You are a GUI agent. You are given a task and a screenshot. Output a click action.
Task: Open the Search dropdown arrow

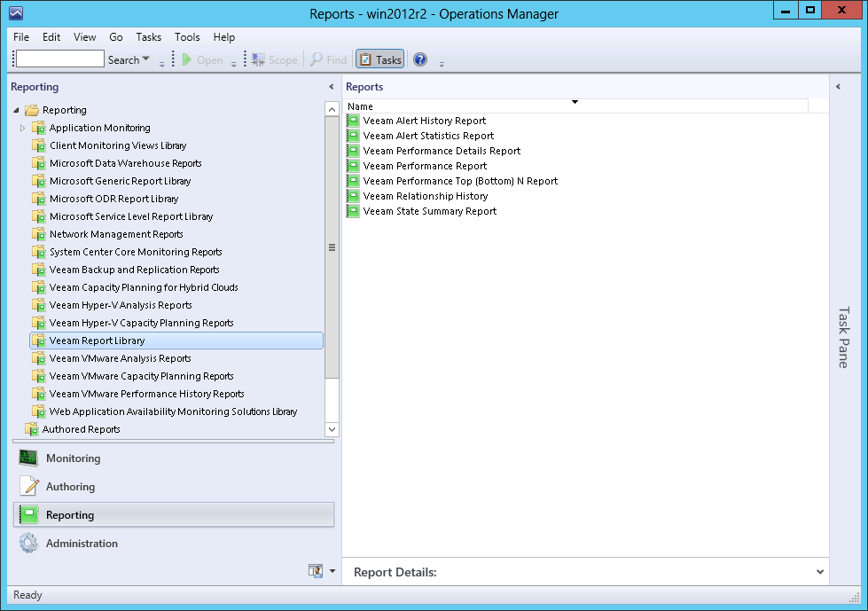pos(146,59)
